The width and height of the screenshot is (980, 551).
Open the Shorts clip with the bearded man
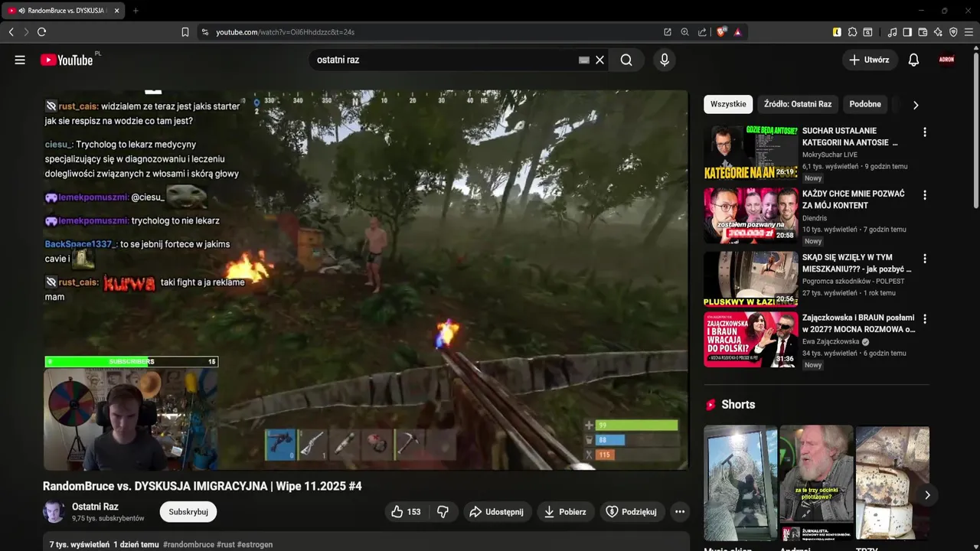pyautogui.click(x=816, y=483)
